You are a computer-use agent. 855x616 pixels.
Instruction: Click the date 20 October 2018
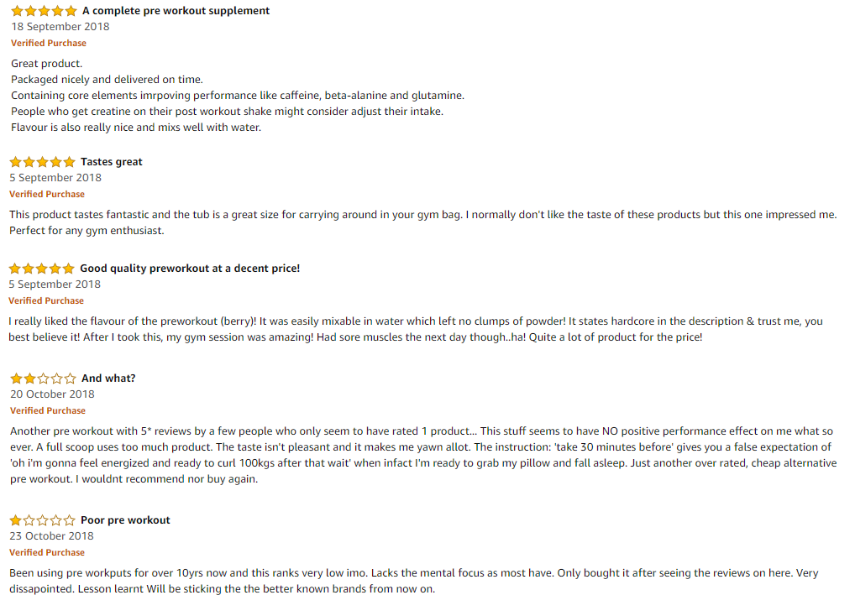tap(52, 394)
